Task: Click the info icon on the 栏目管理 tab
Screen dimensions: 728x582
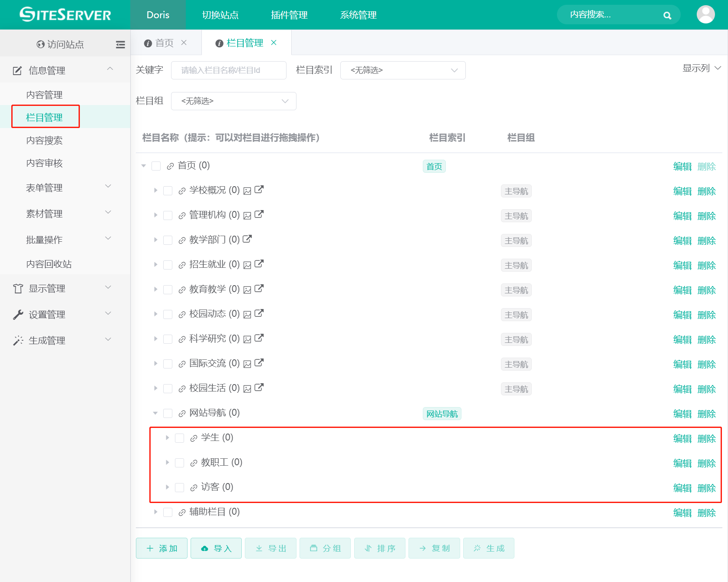Action: pos(218,43)
